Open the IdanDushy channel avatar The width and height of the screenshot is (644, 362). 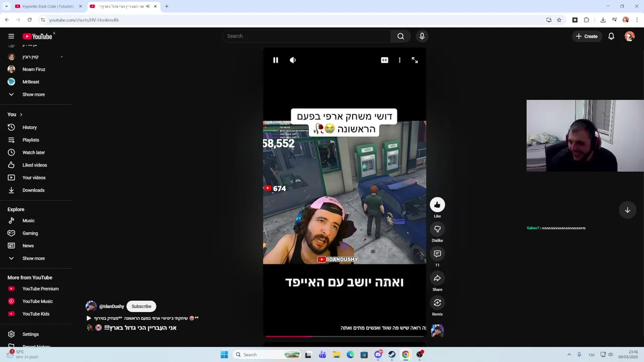pyautogui.click(x=91, y=306)
